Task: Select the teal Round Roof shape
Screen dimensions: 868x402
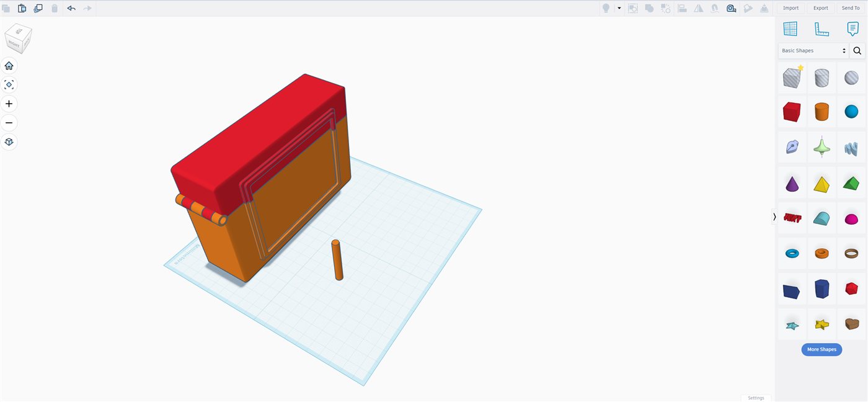Action: 821,218
